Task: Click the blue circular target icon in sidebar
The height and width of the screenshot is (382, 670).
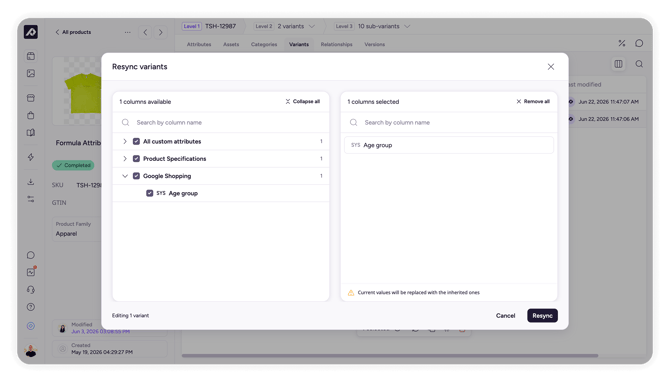Action: (31, 326)
